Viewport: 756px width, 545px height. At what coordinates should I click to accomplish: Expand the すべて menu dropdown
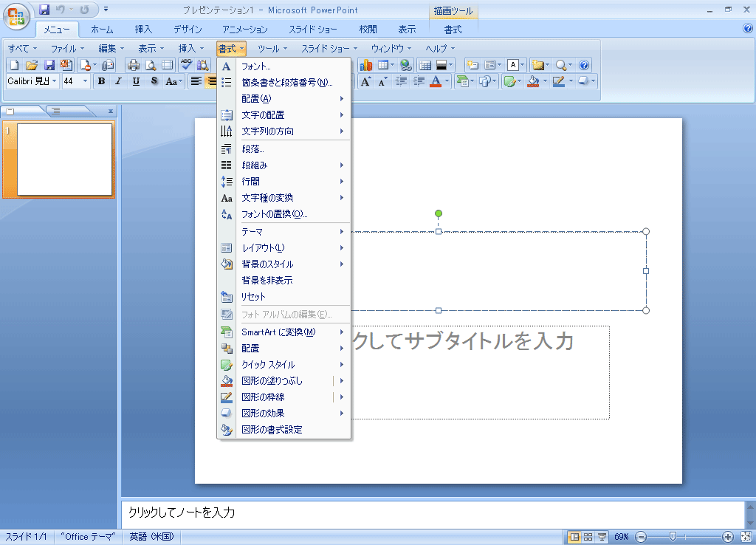(22, 48)
